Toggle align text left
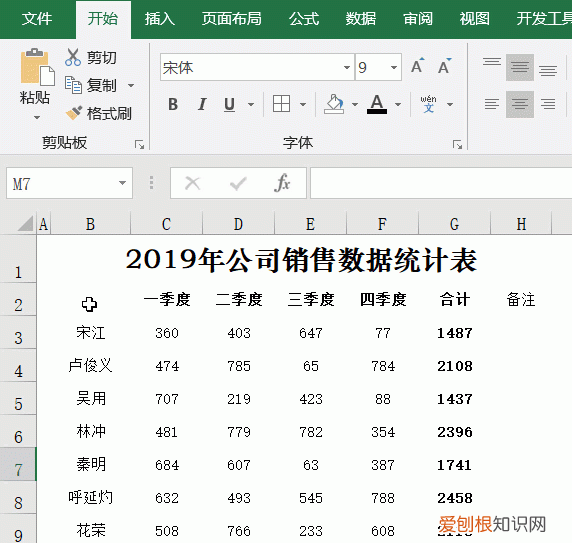Screen dimensions: 572x543 (492, 104)
